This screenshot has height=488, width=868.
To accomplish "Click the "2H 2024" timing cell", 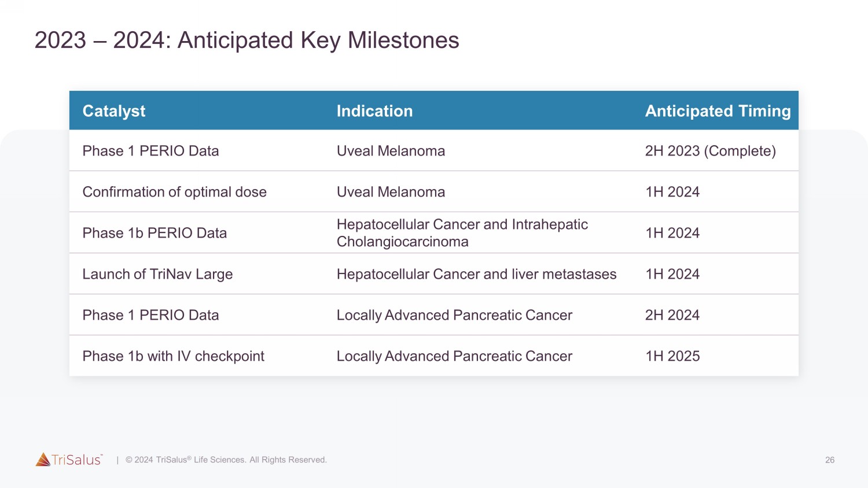I will point(672,315).
